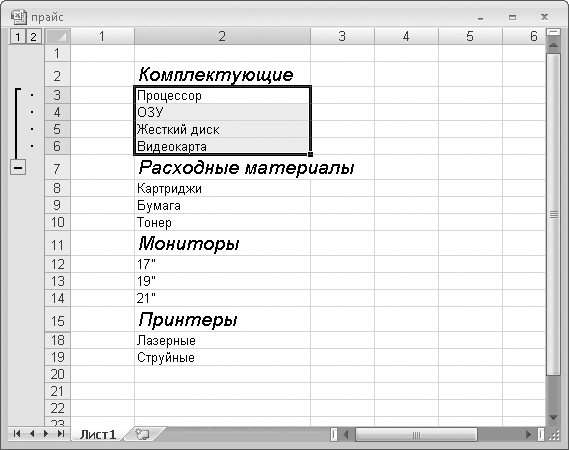Show outline level 1
Image resolution: width=569 pixels, height=450 pixels.
[18, 37]
